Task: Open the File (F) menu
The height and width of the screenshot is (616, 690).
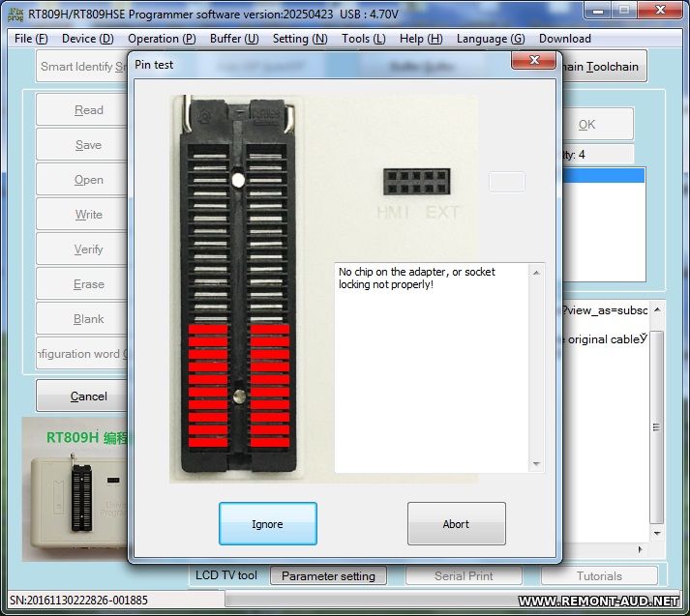Action: click(31, 39)
